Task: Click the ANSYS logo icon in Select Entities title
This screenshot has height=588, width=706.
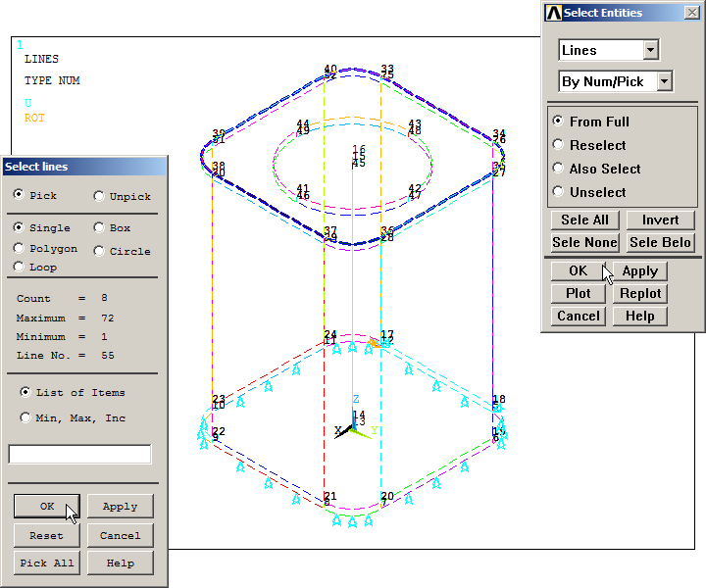Action: click(x=553, y=13)
